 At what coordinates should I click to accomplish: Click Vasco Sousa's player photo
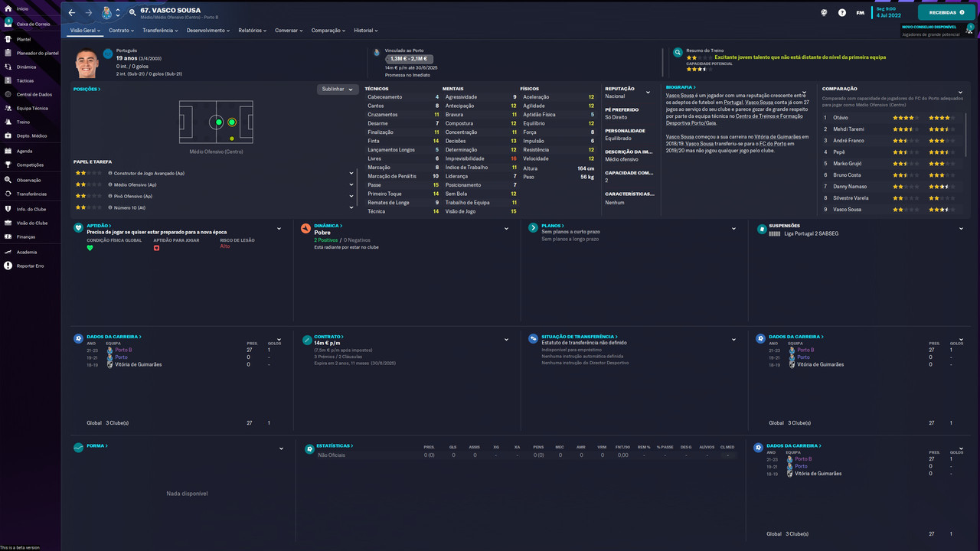pyautogui.click(x=87, y=63)
